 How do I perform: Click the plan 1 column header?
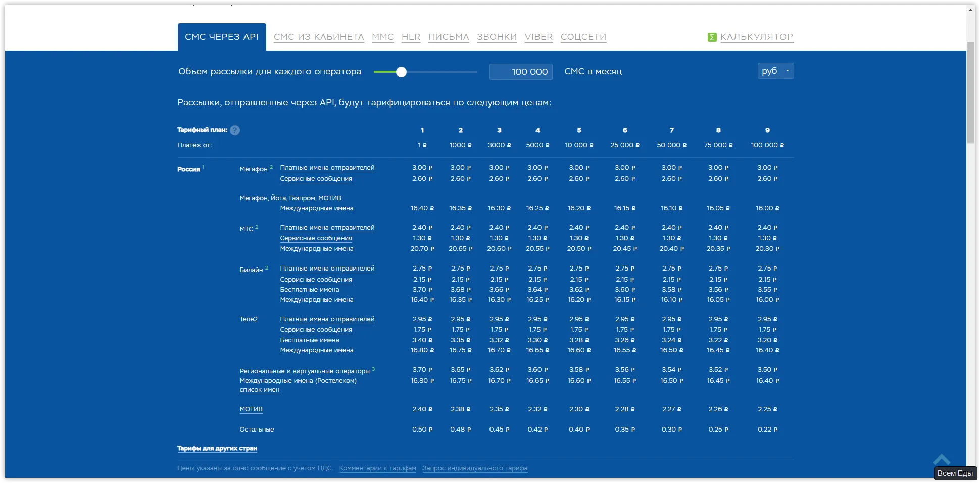coord(422,130)
